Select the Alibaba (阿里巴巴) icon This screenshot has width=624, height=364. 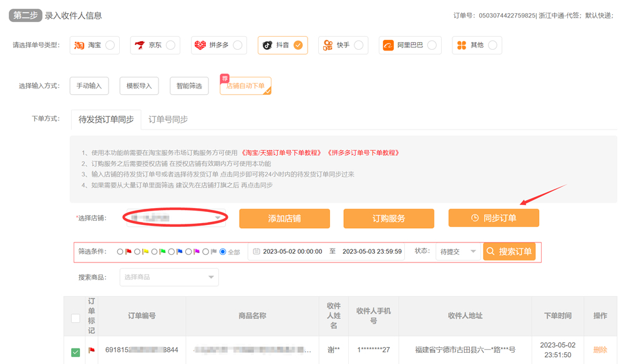pos(388,45)
